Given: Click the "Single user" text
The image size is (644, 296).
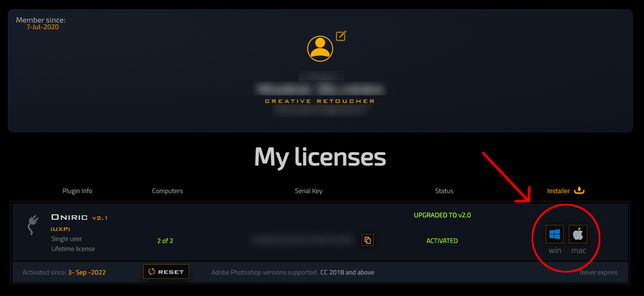Looking at the screenshot, I should point(67,239).
